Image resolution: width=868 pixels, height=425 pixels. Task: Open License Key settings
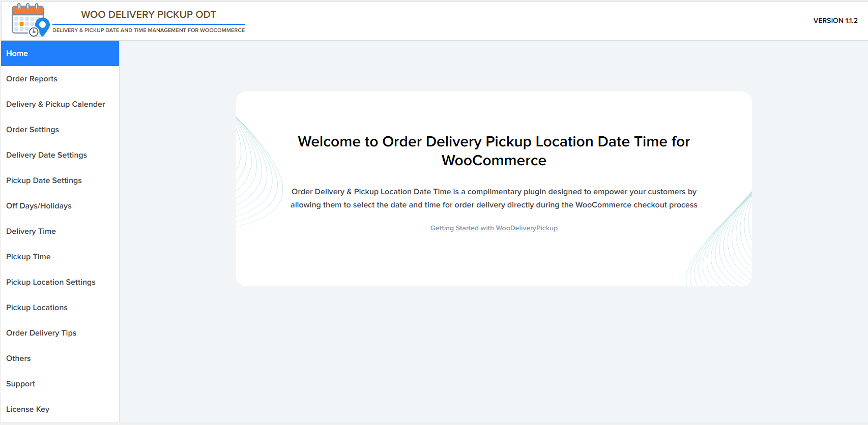pos(28,409)
